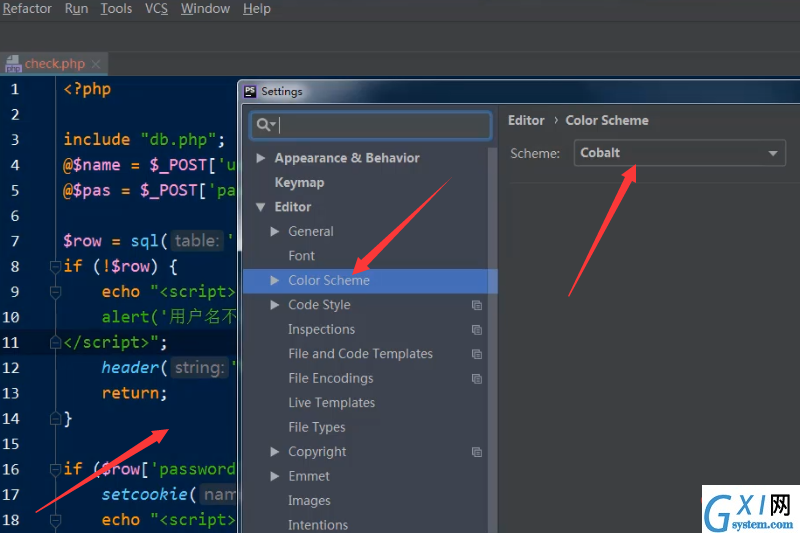Screen dimensions: 800x533
Task: Open Images settings
Action: 309,501
